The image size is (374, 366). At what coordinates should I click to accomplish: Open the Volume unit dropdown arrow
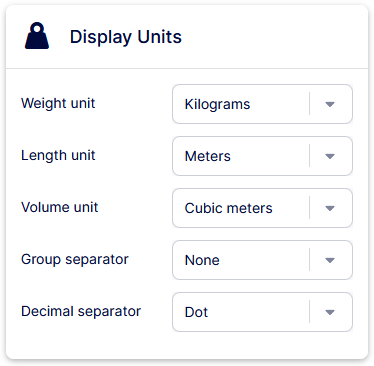[330, 208]
